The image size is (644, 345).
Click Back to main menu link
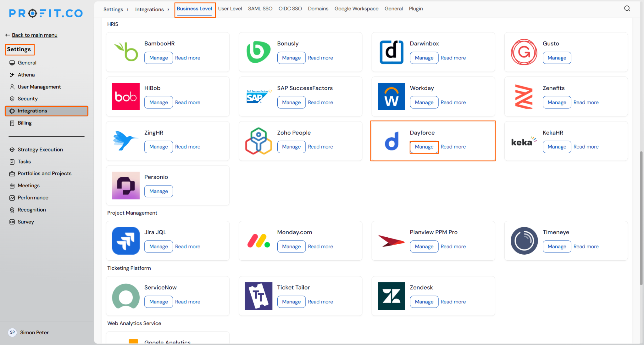click(x=35, y=35)
